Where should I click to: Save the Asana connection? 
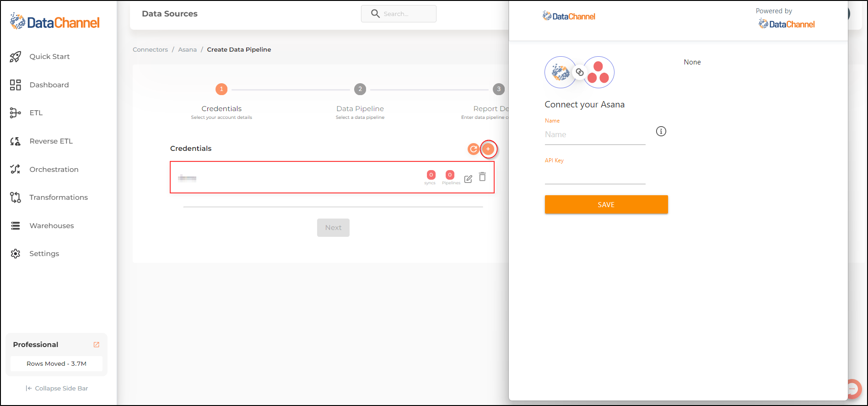[606, 204]
